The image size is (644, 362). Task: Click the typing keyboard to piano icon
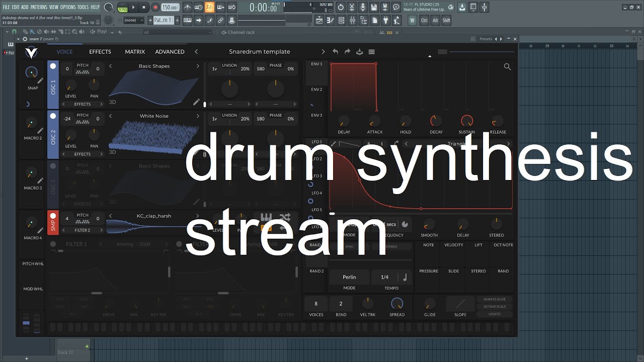point(187,20)
